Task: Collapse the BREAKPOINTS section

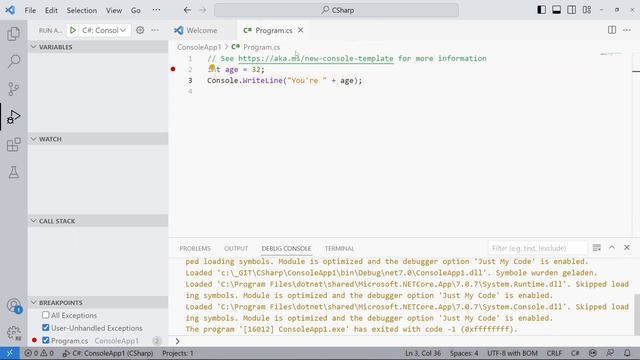Action: [x=98, y=302]
